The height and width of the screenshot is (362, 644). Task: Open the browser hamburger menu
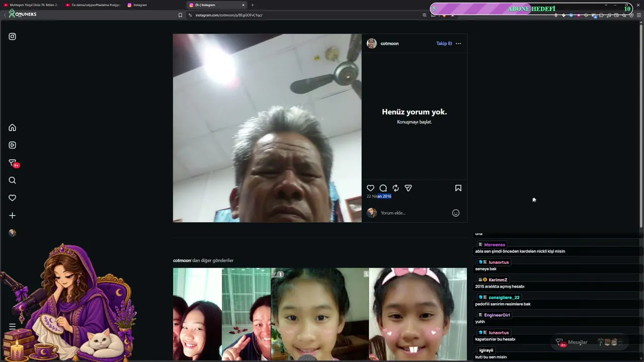[x=639, y=15]
